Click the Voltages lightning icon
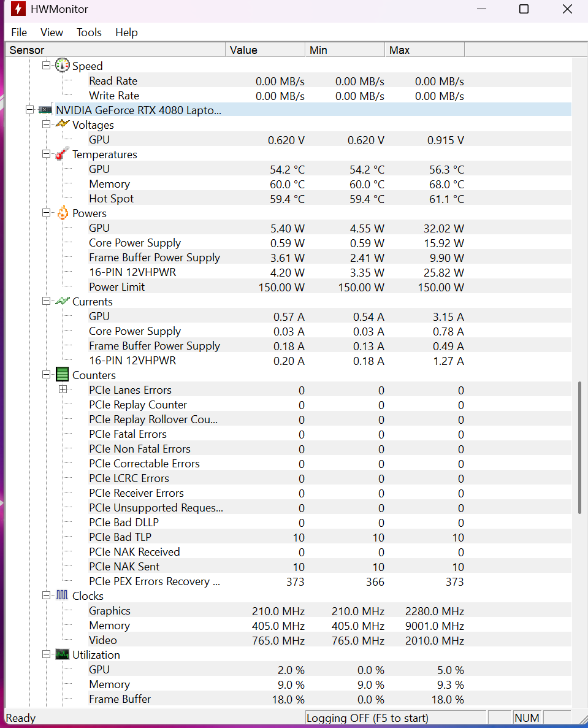 (x=63, y=125)
